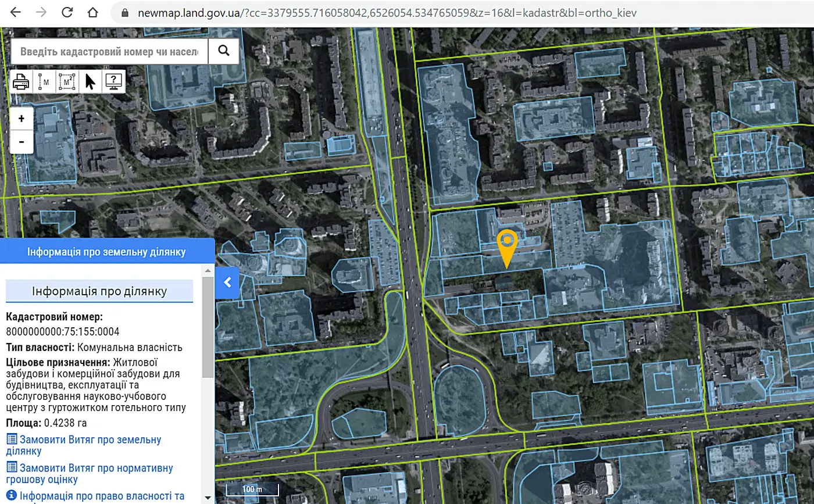Viewport: 814px width, 504px height.
Task: Zoom out with the minus button
Action: coord(22,141)
